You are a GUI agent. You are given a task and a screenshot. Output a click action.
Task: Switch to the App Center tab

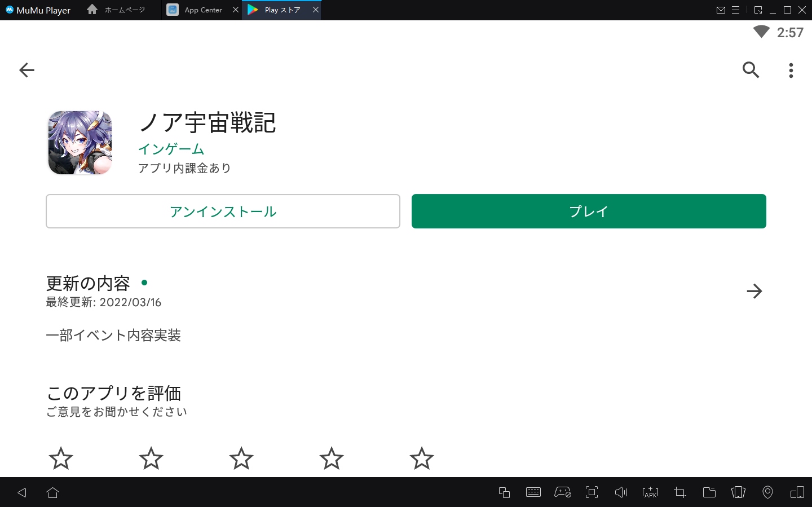[x=202, y=10]
